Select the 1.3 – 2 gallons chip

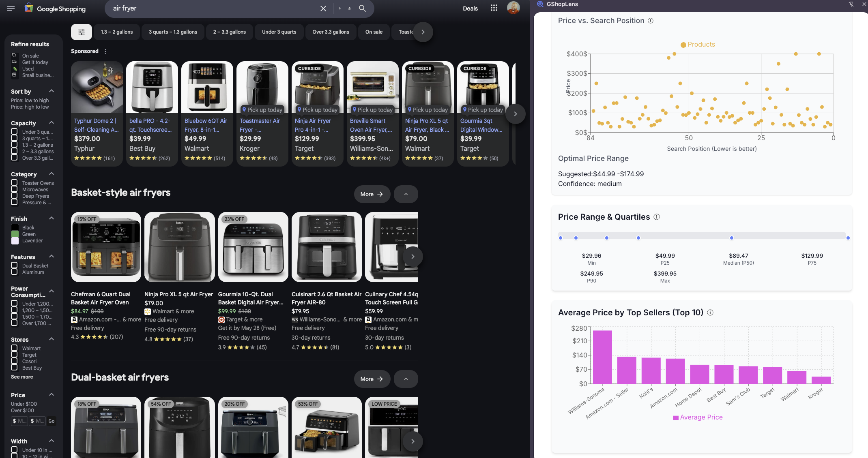(x=117, y=32)
